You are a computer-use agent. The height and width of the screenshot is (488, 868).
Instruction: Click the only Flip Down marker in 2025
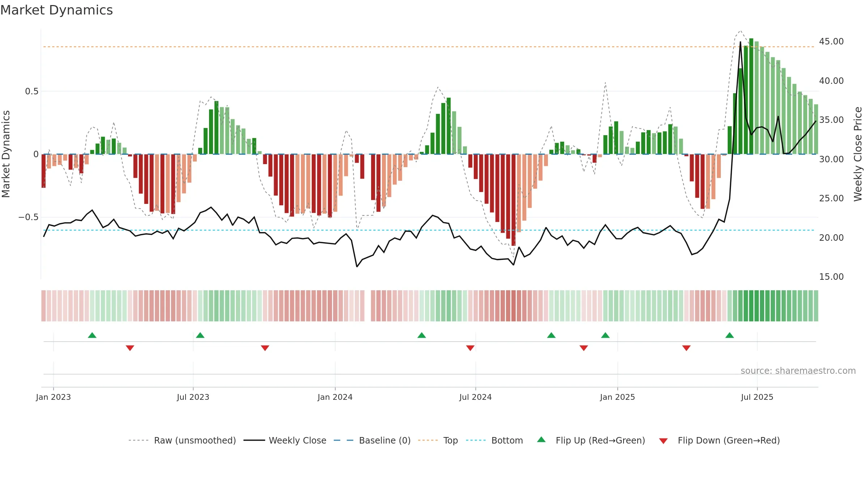click(x=686, y=348)
